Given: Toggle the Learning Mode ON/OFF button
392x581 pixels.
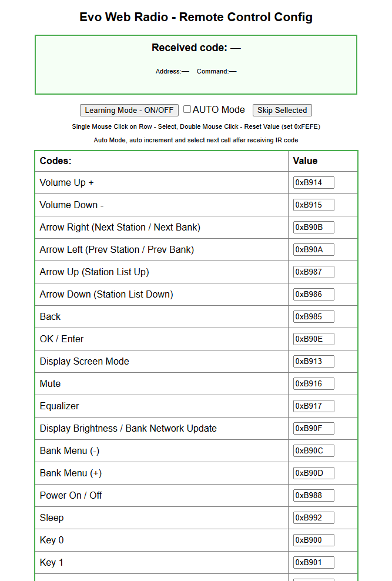Looking at the screenshot, I should [x=129, y=110].
